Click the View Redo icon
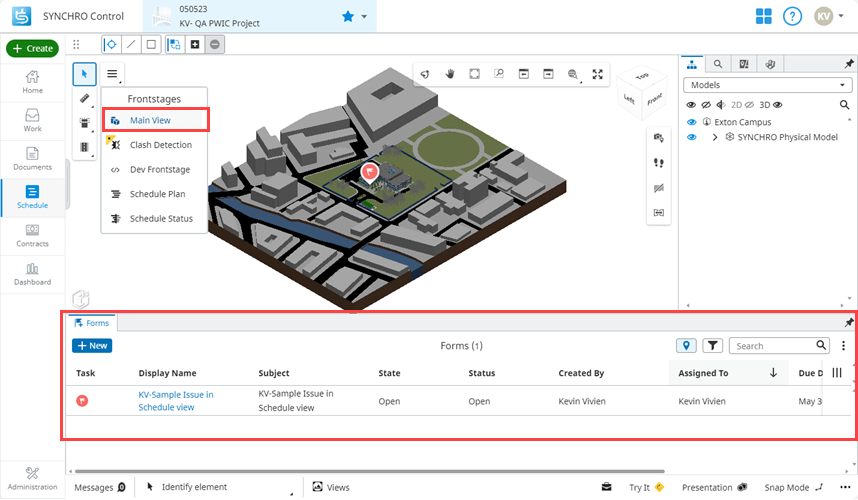This screenshot has width=858, height=500. pyautogui.click(x=548, y=74)
